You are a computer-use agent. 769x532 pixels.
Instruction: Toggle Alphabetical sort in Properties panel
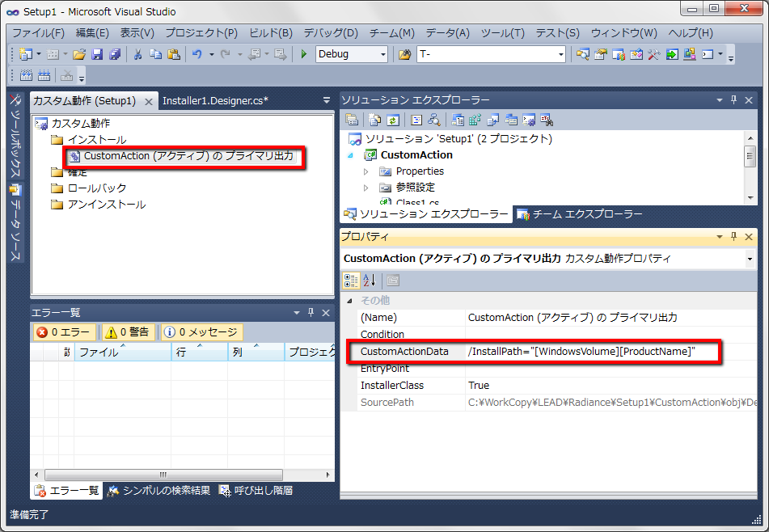370,281
